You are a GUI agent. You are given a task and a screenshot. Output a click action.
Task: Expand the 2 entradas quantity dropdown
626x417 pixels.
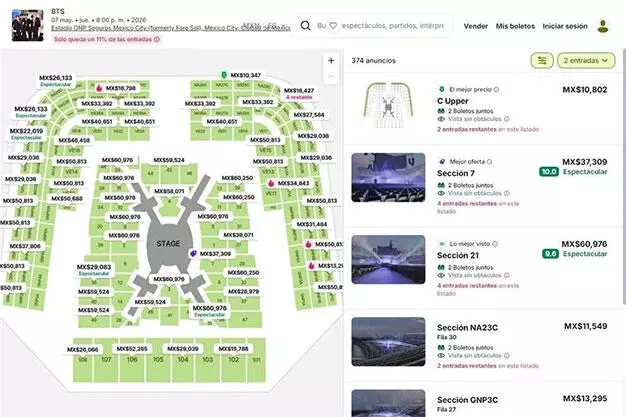585,61
